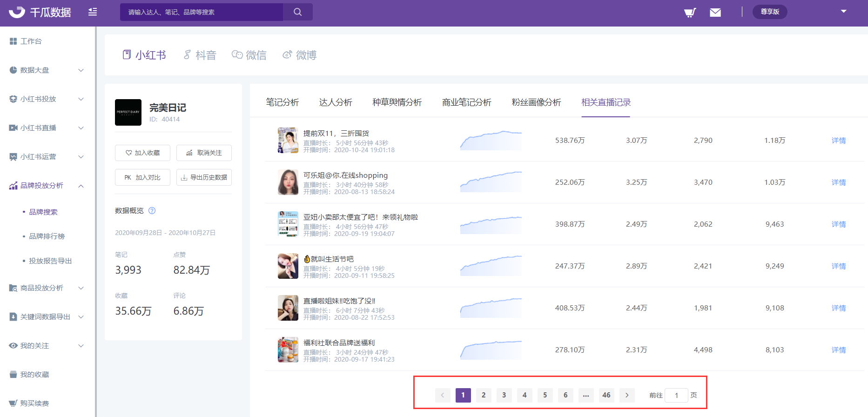Go to page 5 of results
The height and width of the screenshot is (417, 868).
(x=545, y=395)
